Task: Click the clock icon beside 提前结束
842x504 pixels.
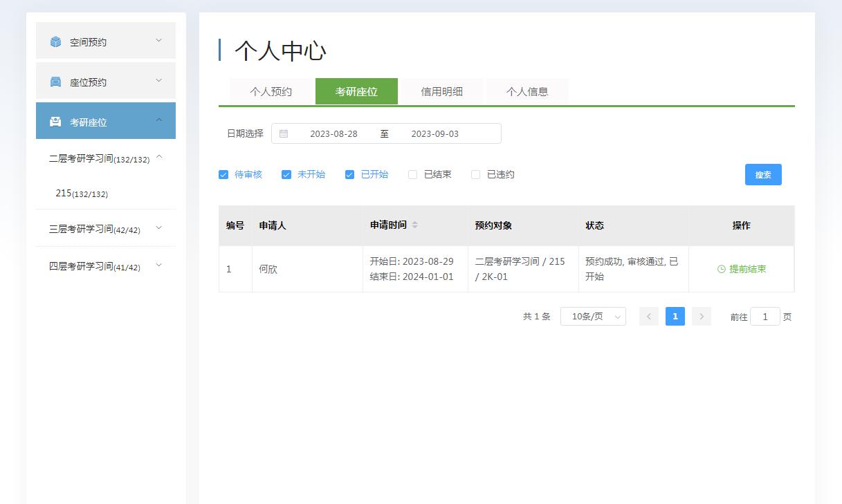Action: tap(722, 269)
